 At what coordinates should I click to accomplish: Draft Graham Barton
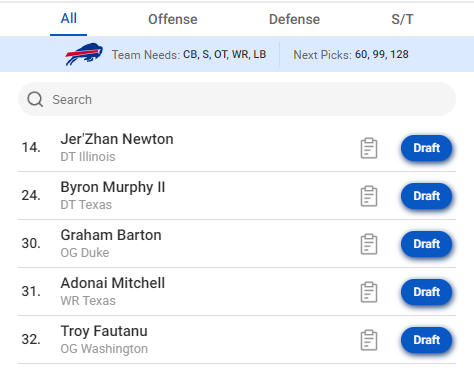click(426, 244)
